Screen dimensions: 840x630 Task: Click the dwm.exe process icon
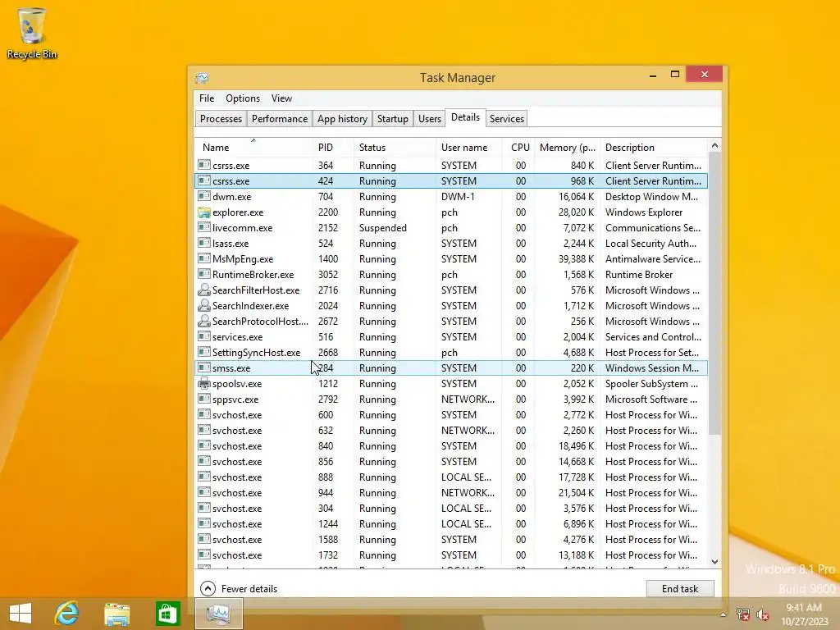203,197
